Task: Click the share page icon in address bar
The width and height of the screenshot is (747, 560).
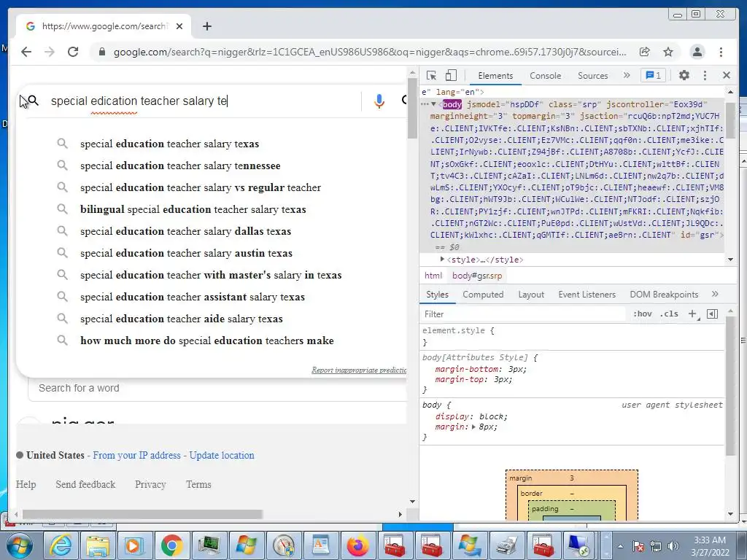Action: 645,52
